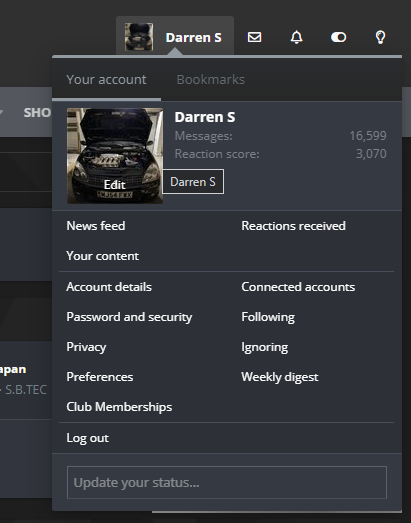Click the Log out link
The width and height of the screenshot is (411, 523).
click(x=88, y=438)
